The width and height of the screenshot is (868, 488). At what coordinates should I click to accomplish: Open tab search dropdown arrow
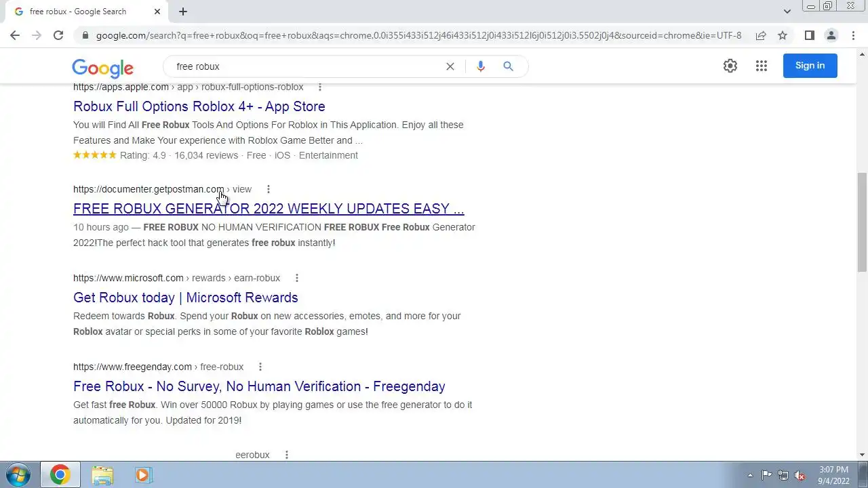point(787,12)
